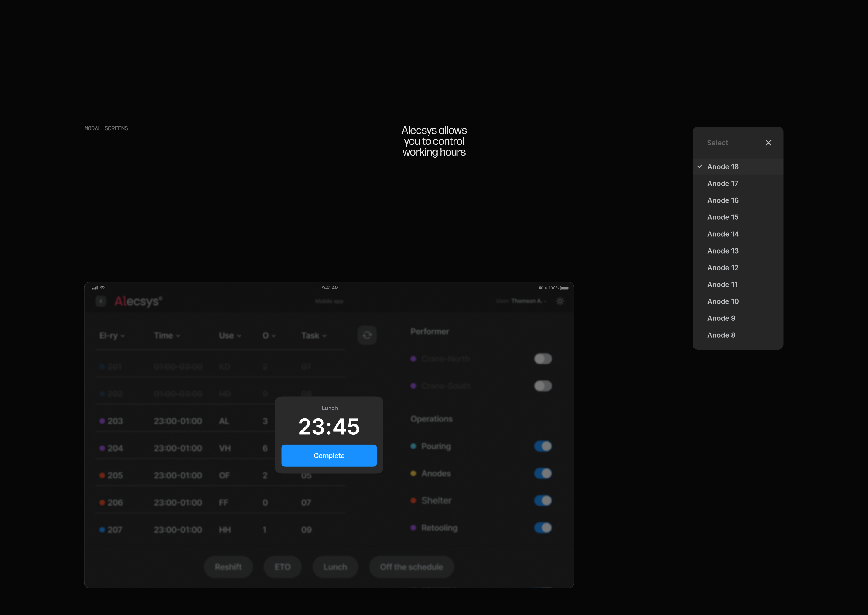Open the Thomson A. user dropdown
Viewport: 868px width, 615px height.
528,301
